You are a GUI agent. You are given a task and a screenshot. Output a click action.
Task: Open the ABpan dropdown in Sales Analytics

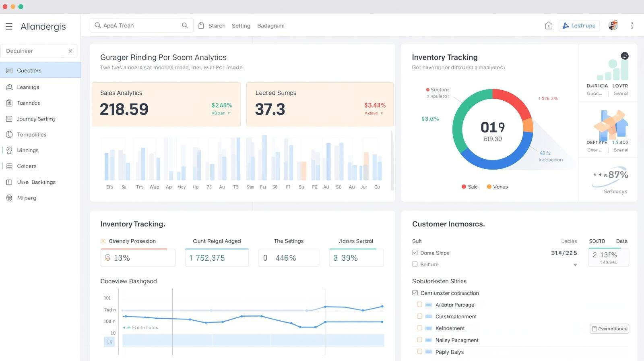pyautogui.click(x=221, y=113)
